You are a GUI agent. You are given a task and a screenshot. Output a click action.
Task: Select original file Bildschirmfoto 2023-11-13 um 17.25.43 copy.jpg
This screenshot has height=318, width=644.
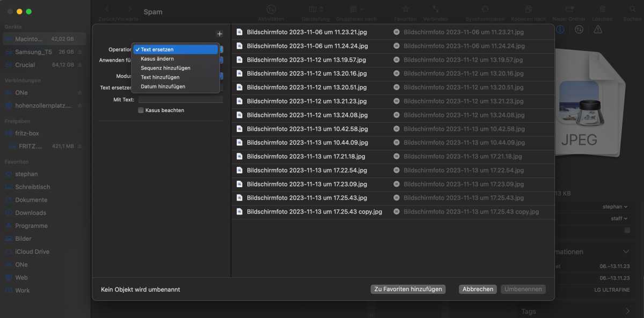[314, 212]
